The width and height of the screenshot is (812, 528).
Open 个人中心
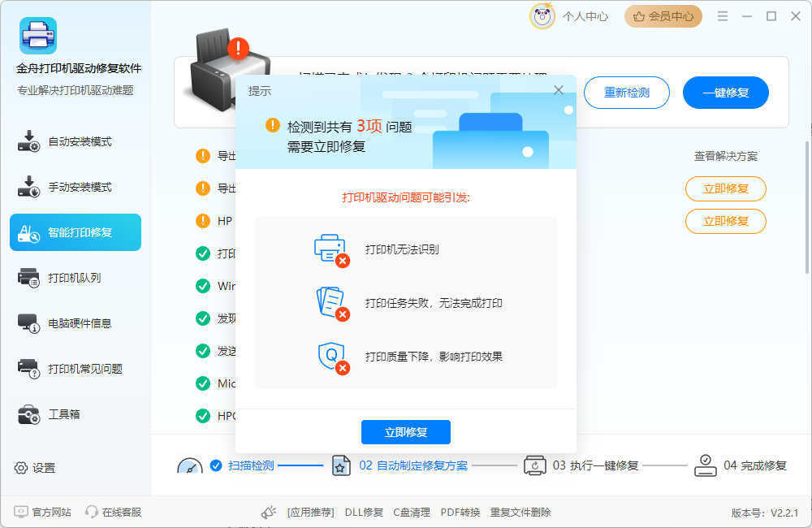pos(585,16)
